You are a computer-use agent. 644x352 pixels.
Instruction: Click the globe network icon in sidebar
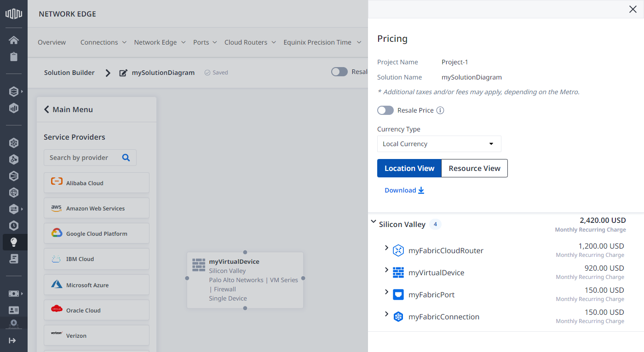click(14, 193)
